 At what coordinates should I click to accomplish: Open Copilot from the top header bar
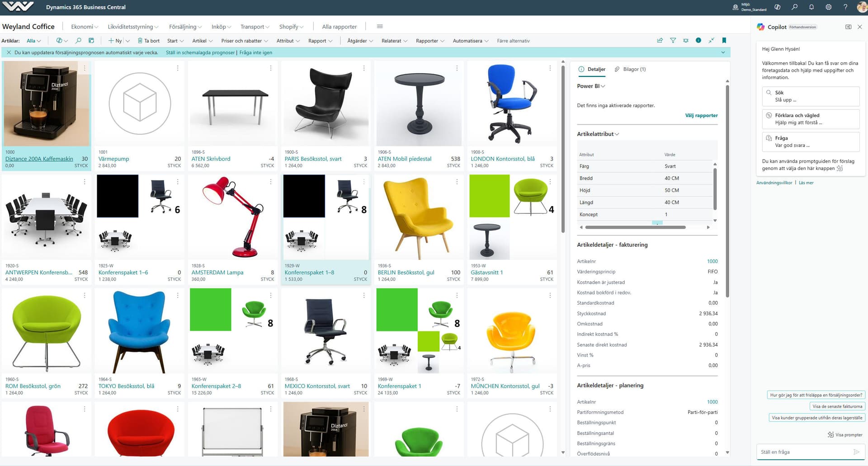tap(778, 7)
